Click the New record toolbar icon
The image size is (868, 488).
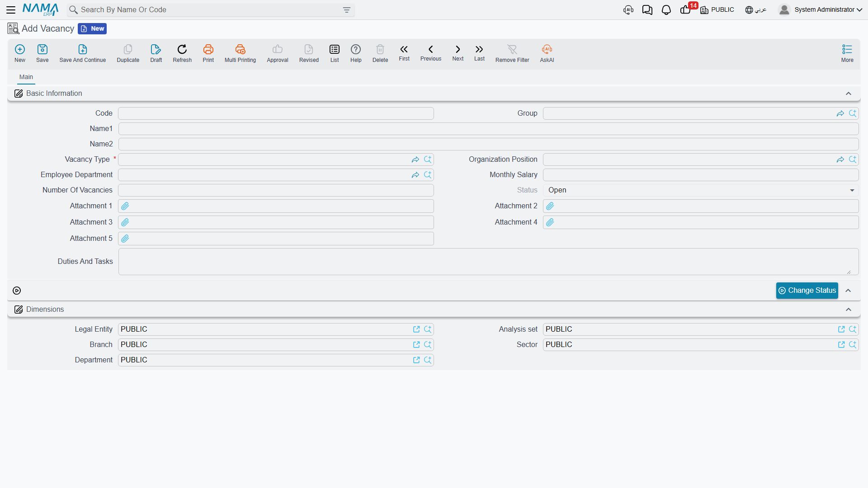[20, 53]
